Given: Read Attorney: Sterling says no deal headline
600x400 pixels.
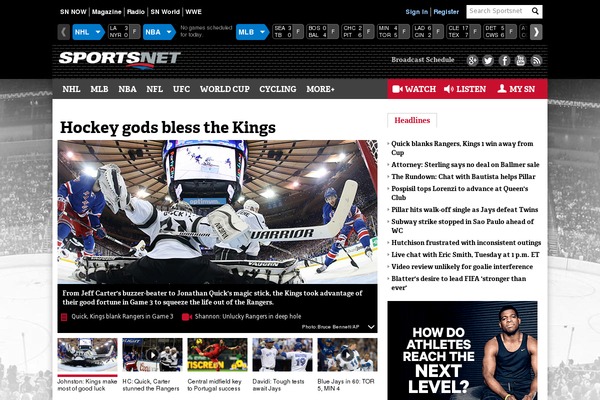Looking at the screenshot, I should click(465, 165).
